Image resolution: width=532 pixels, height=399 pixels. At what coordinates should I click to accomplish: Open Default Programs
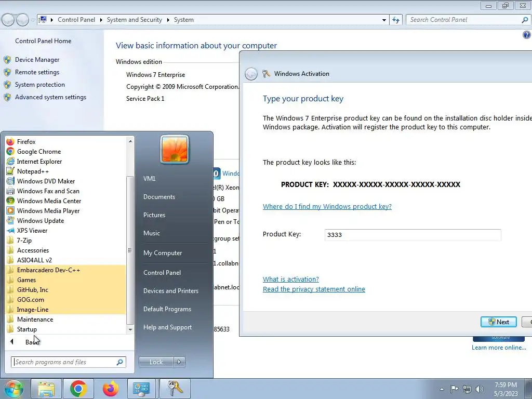coord(167,309)
